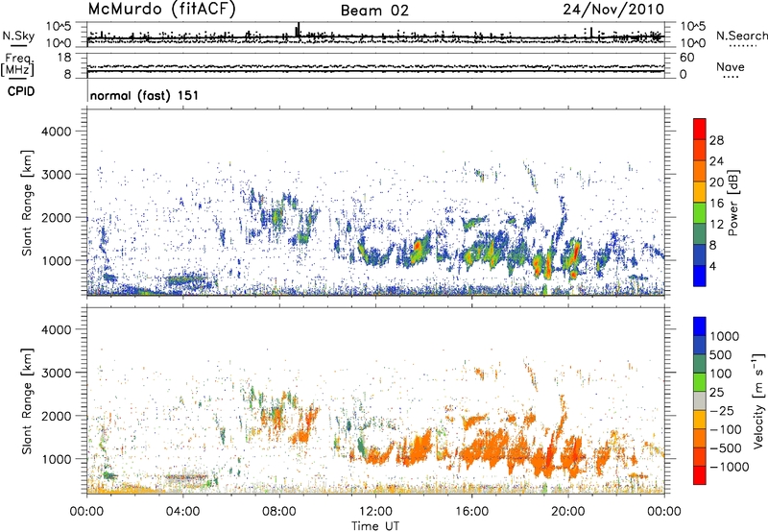Image resolution: width=768 pixels, height=532 pixels.
Task: Click the 4000 tick on power panel axis
Action: 56,132
